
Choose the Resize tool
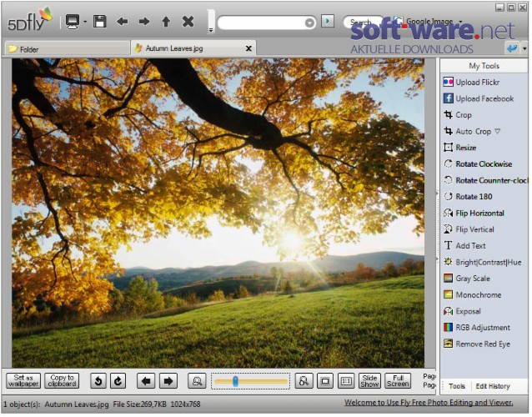[460, 148]
